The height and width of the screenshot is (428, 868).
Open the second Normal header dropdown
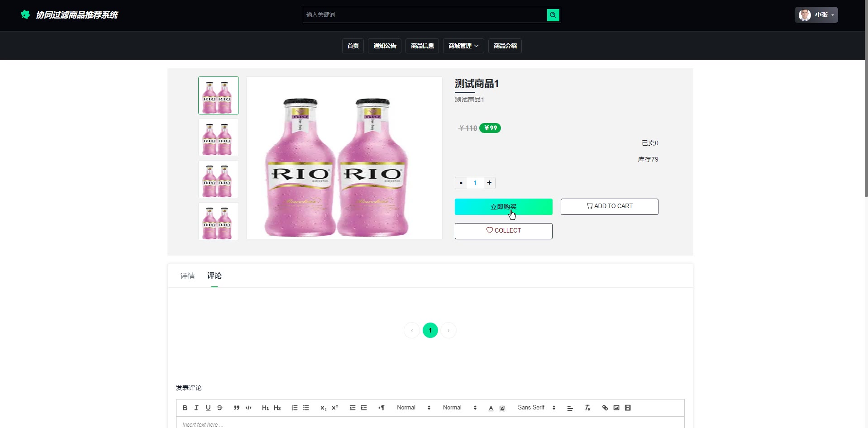pos(460,408)
